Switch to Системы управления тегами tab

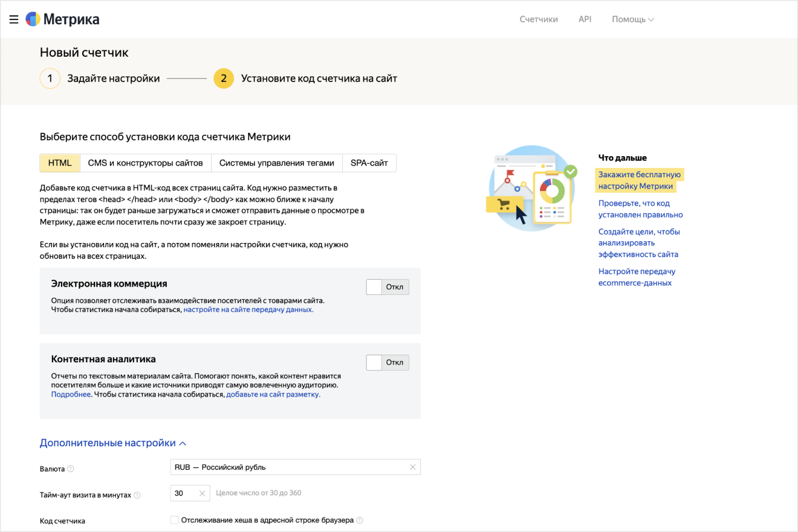pos(277,163)
